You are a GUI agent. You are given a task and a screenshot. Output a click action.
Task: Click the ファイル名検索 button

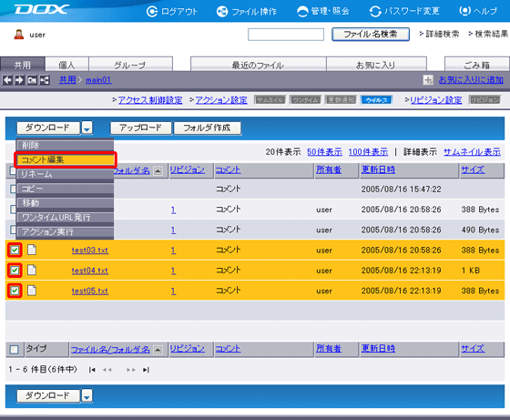371,34
